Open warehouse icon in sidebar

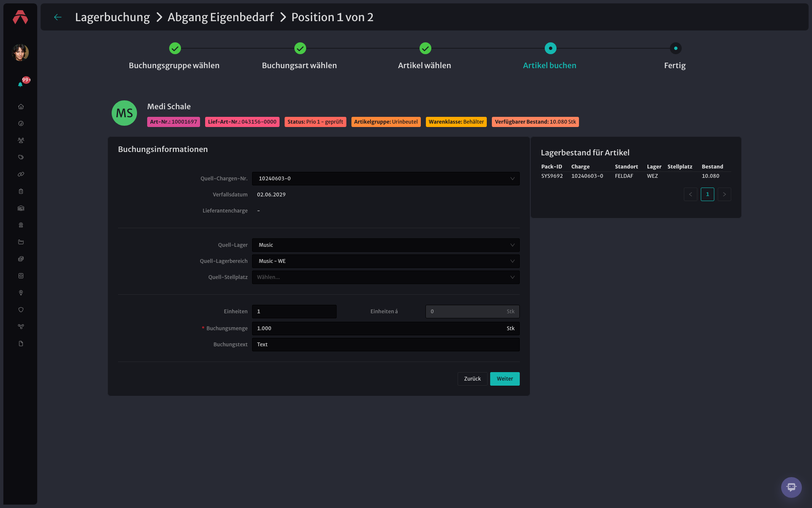[x=21, y=208]
